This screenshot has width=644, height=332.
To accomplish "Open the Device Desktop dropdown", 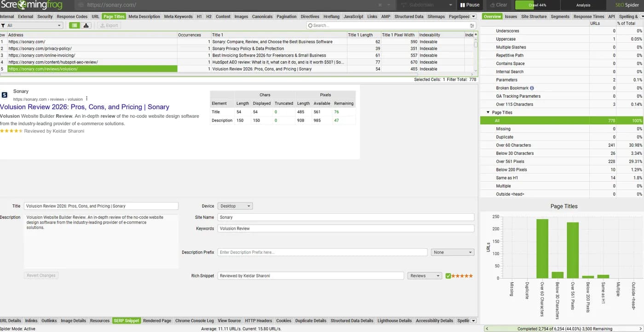I will click(235, 206).
